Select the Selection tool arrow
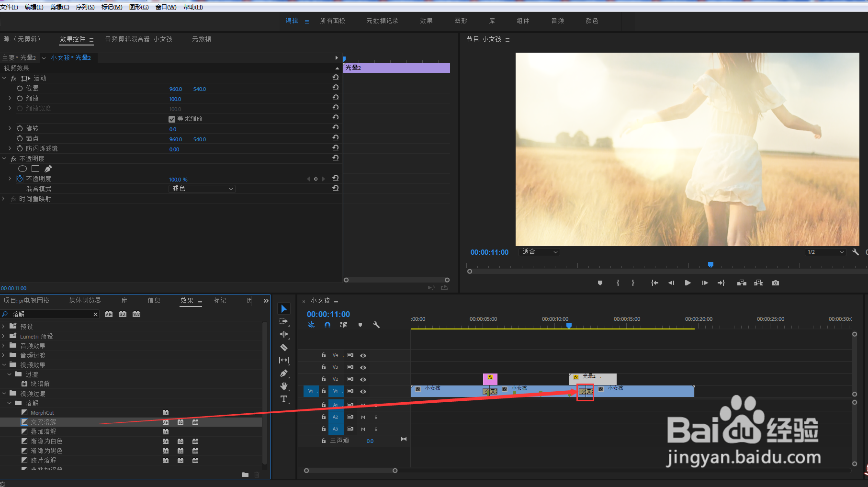 (284, 309)
